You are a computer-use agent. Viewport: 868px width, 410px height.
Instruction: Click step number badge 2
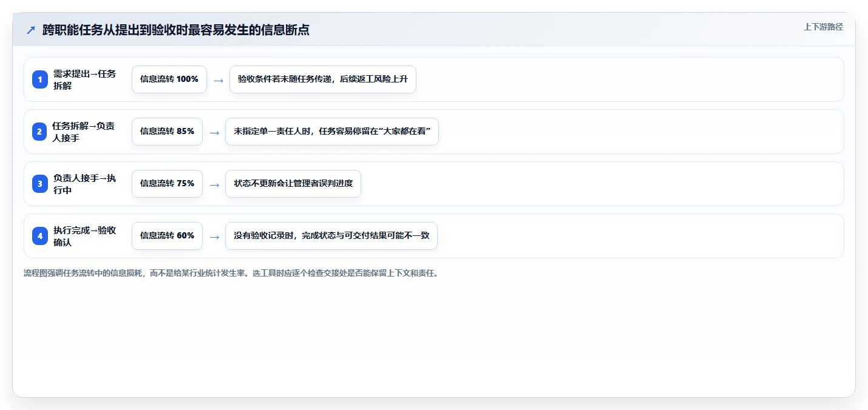39,132
